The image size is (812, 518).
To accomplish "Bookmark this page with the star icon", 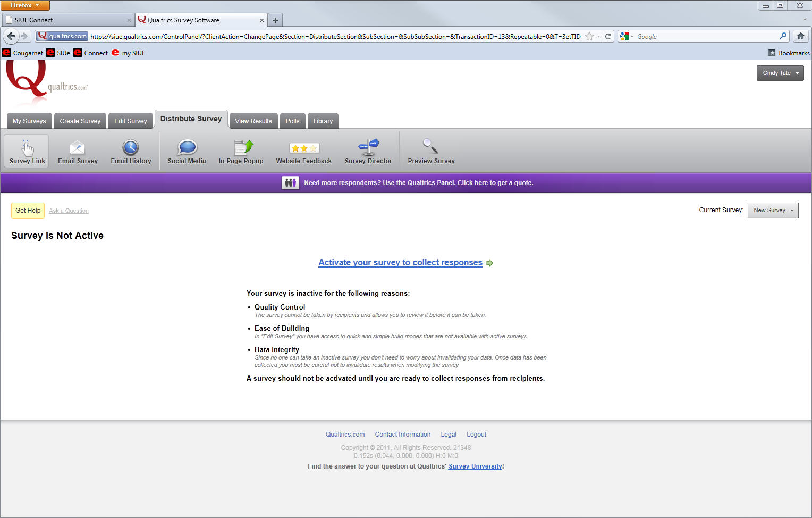I will (x=589, y=36).
